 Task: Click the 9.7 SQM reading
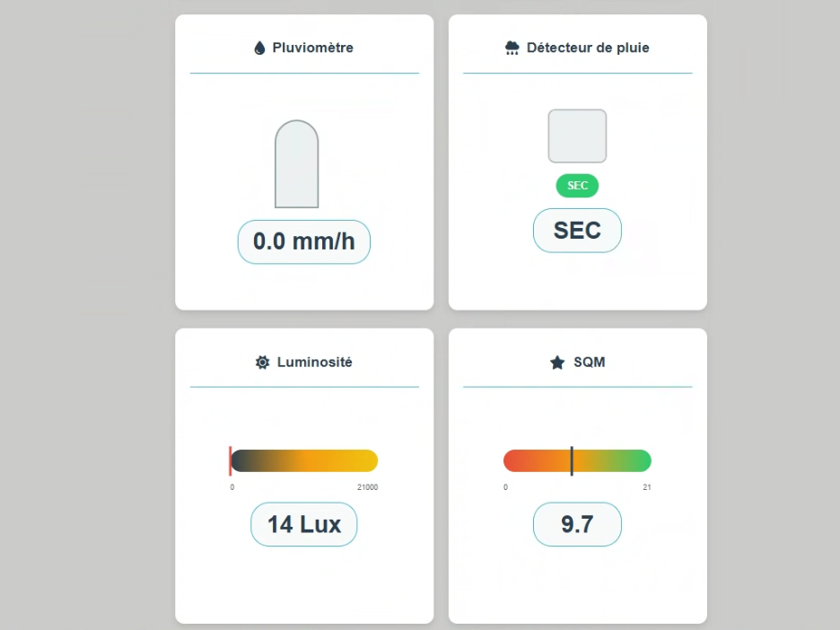click(x=577, y=525)
